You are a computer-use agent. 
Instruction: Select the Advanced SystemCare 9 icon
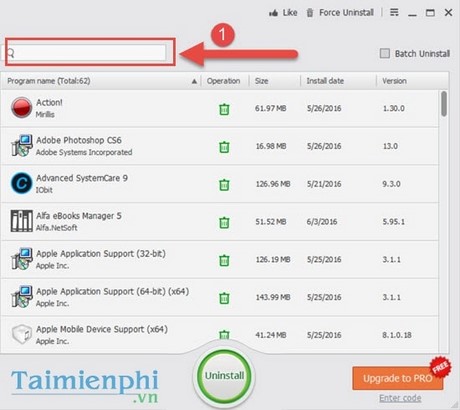pos(21,183)
